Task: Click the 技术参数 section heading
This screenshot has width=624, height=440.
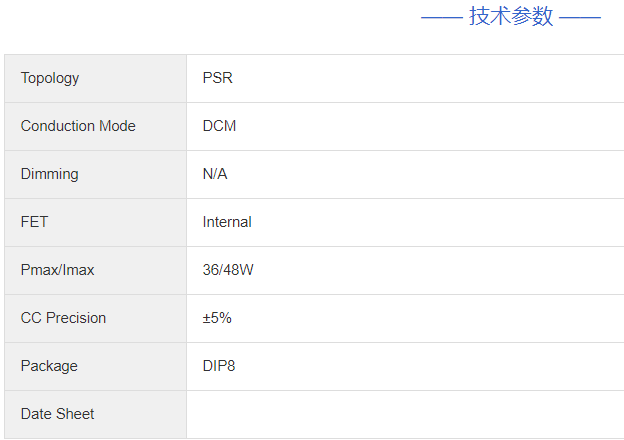Action: pyautogui.click(x=511, y=17)
